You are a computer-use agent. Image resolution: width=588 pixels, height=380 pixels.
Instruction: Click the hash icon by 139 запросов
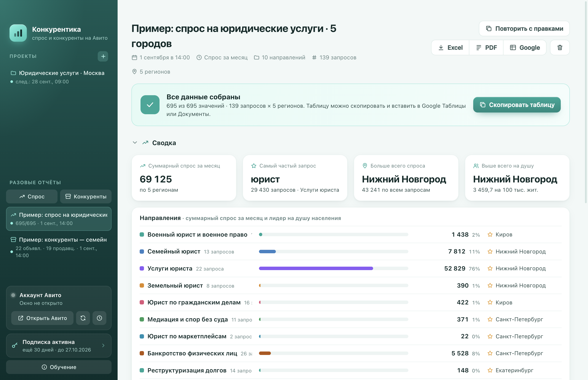(314, 57)
